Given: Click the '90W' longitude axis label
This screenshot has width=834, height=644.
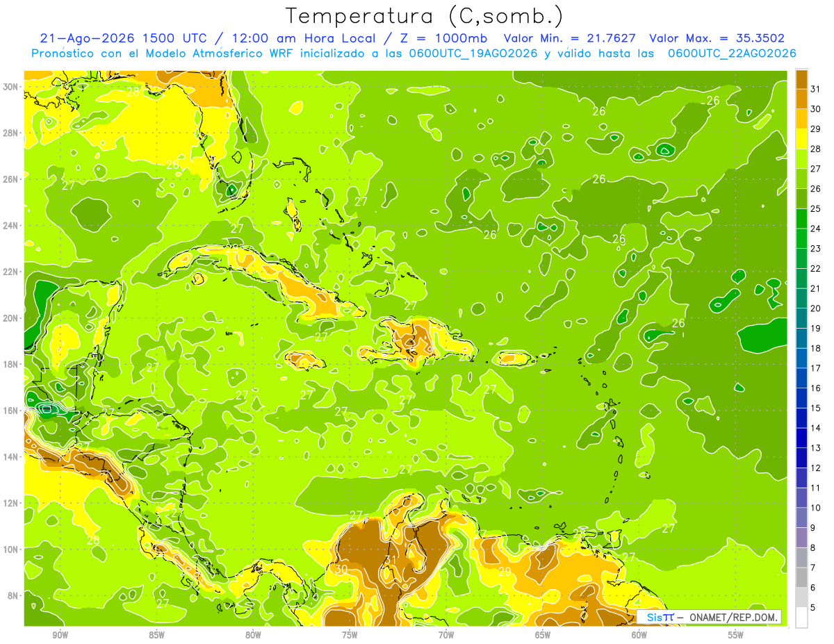Looking at the screenshot, I should tap(60, 635).
